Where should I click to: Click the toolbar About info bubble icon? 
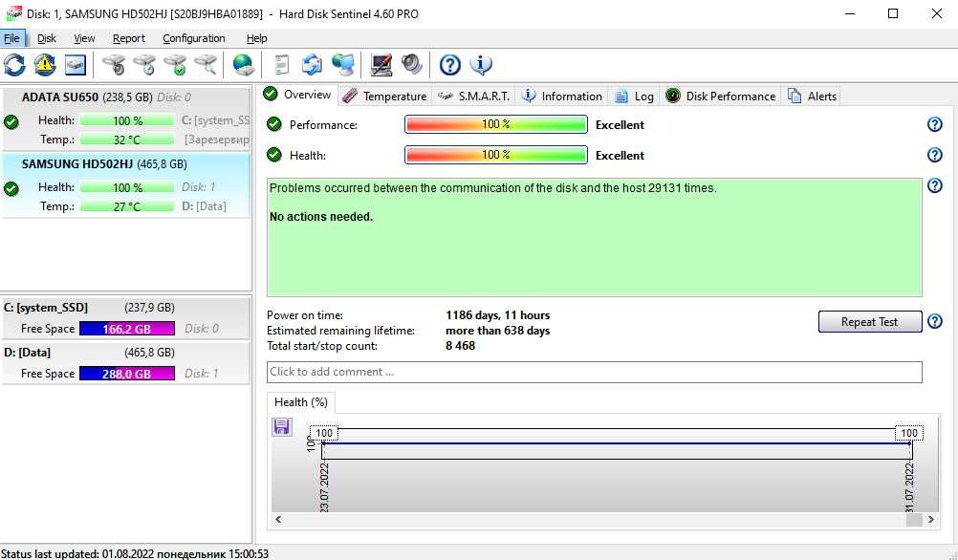481,65
